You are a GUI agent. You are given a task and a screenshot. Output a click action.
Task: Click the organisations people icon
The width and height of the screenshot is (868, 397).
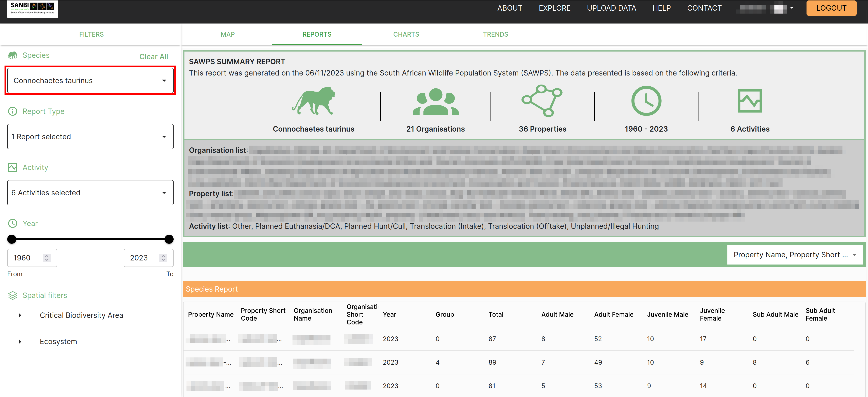point(436,102)
